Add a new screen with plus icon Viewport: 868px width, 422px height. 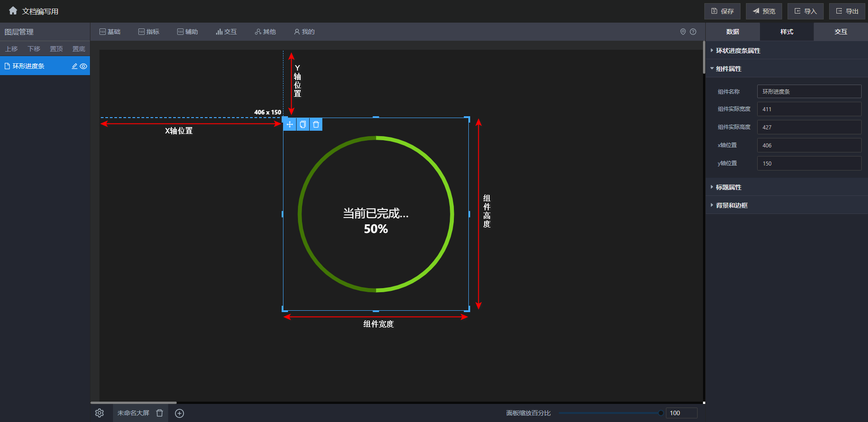point(179,413)
